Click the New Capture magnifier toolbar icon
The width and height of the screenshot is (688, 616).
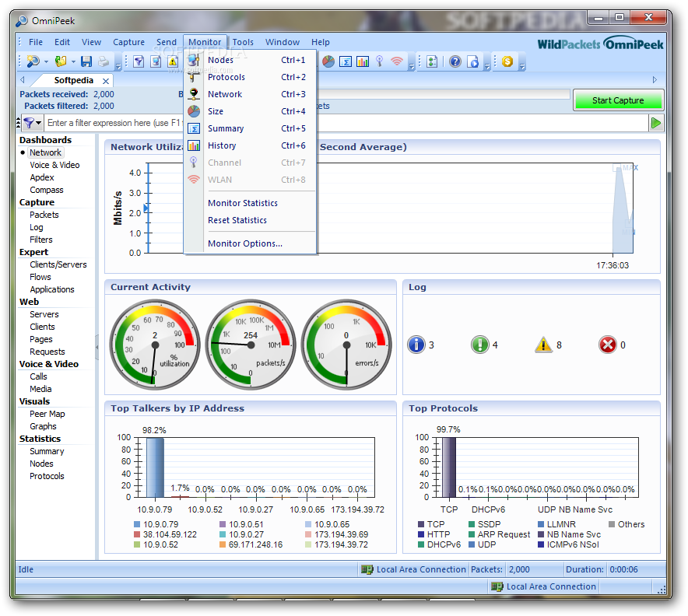(x=33, y=61)
